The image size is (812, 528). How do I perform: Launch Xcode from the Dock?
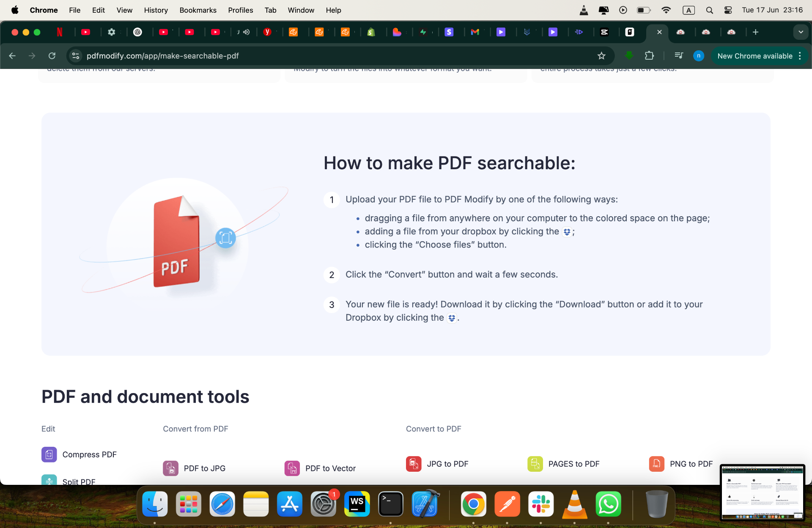pyautogui.click(x=425, y=504)
